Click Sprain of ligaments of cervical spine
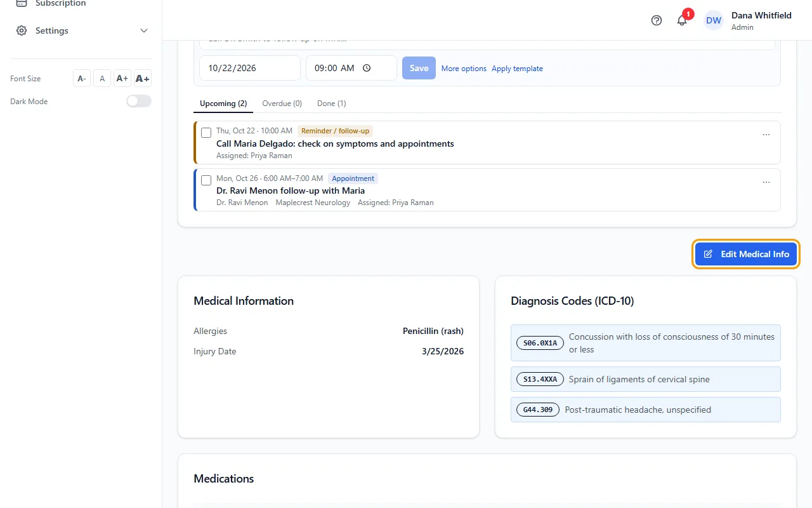 click(x=639, y=379)
